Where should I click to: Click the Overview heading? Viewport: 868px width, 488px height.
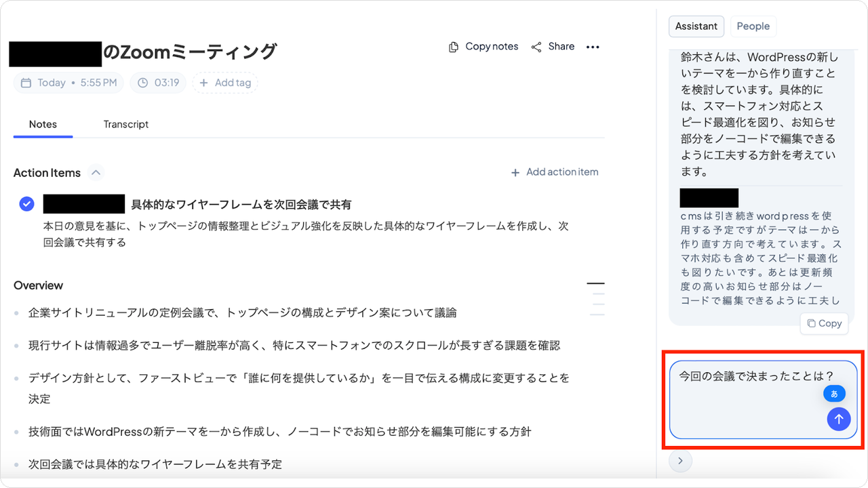pos(38,285)
